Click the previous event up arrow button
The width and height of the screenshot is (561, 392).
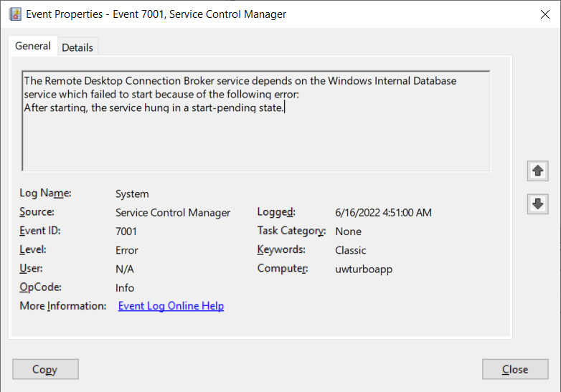[x=537, y=171]
